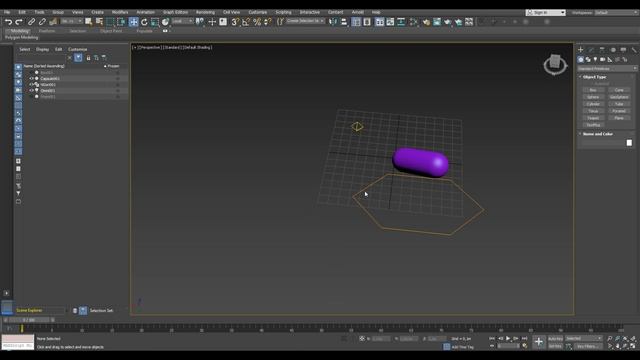Image resolution: width=640 pixels, height=360 pixels.
Task: Select Capsule001 in Scene Explorer list
Action: point(50,78)
